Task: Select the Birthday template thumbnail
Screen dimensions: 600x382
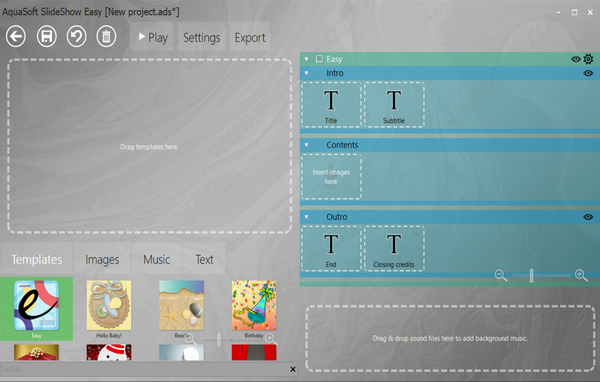Action: click(x=254, y=305)
